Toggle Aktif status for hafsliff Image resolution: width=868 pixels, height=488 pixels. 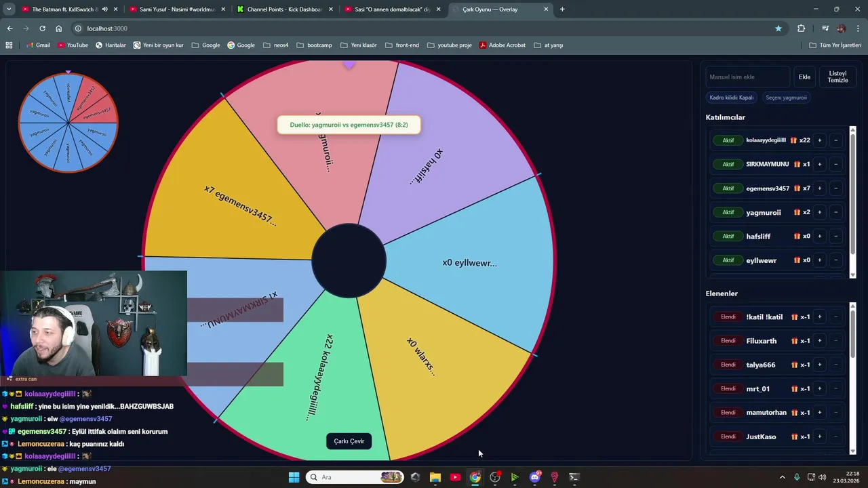click(728, 237)
